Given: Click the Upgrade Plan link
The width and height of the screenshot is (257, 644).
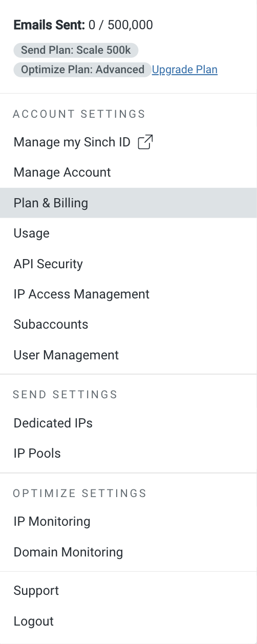Looking at the screenshot, I should (x=185, y=70).
